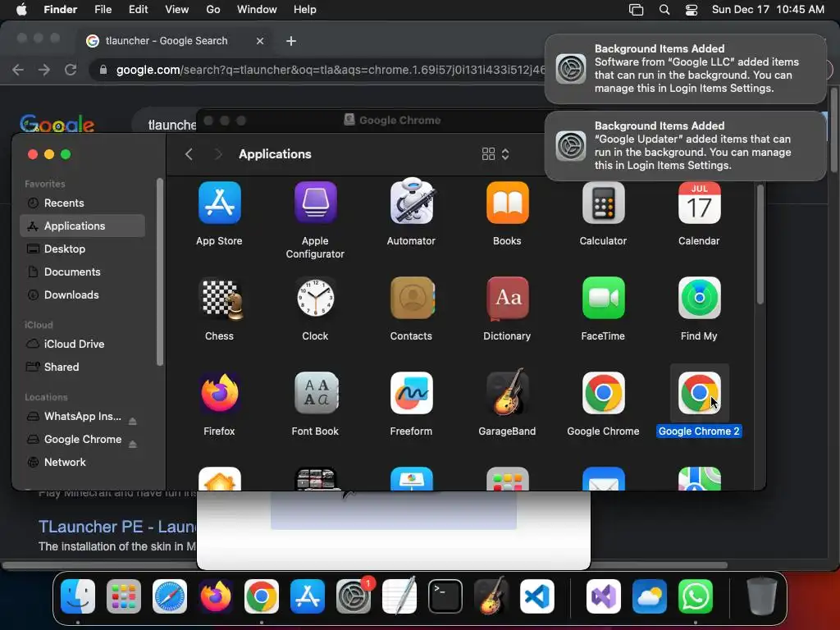The width and height of the screenshot is (840, 630).
Task: Select the Find My app icon
Action: (699, 298)
